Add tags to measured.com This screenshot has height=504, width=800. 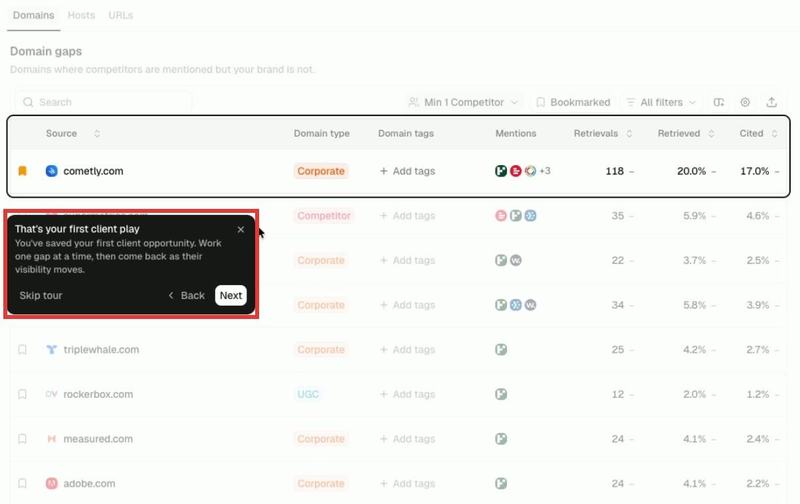tap(407, 439)
